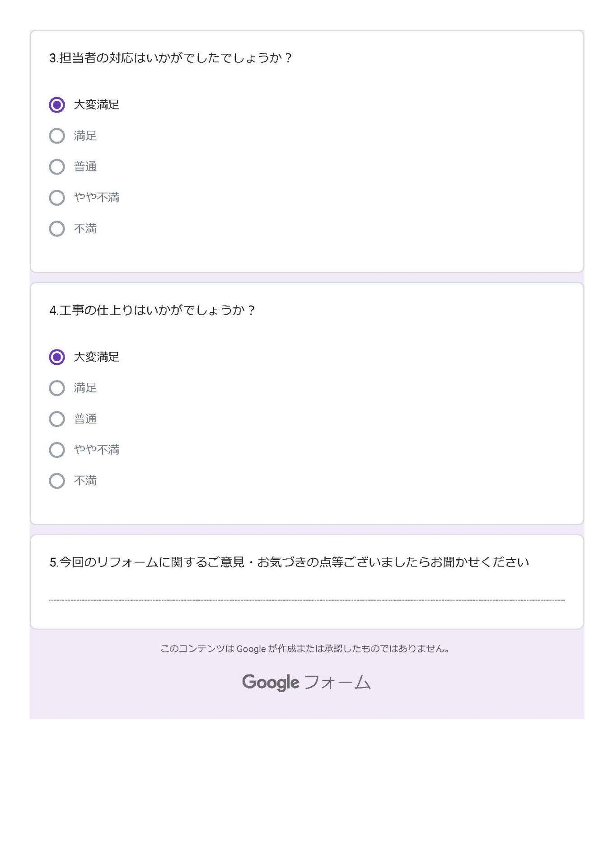This screenshot has width=613, height=868.
Task: Choose 普通 under question 3
Action: click(x=56, y=167)
